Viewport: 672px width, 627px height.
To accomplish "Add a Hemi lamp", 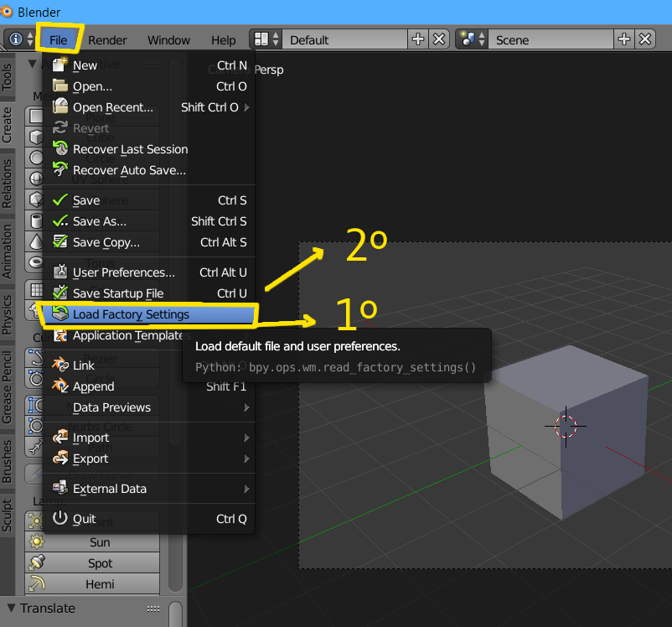I will tap(92, 584).
